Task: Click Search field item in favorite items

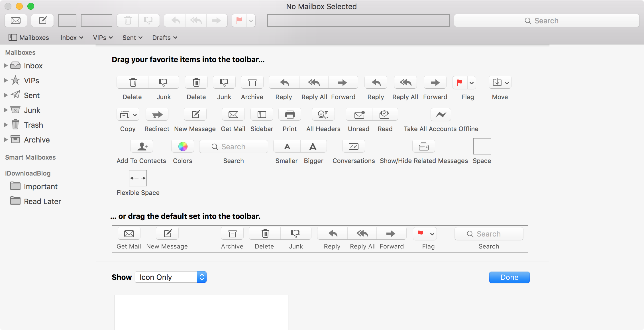Action: [x=234, y=146]
